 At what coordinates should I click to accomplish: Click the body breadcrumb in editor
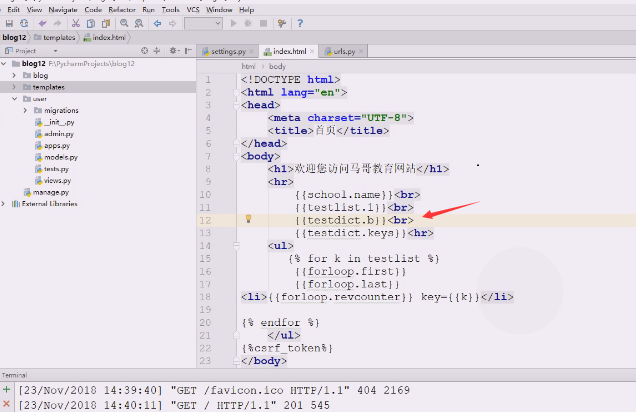pyautogui.click(x=277, y=66)
